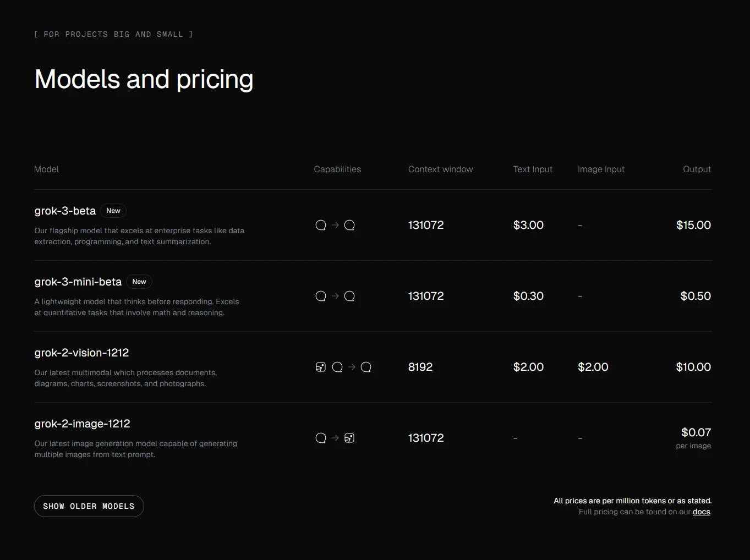The height and width of the screenshot is (560, 750).
Task: Click the grok-2-image-1212 model title
Action: (82, 424)
